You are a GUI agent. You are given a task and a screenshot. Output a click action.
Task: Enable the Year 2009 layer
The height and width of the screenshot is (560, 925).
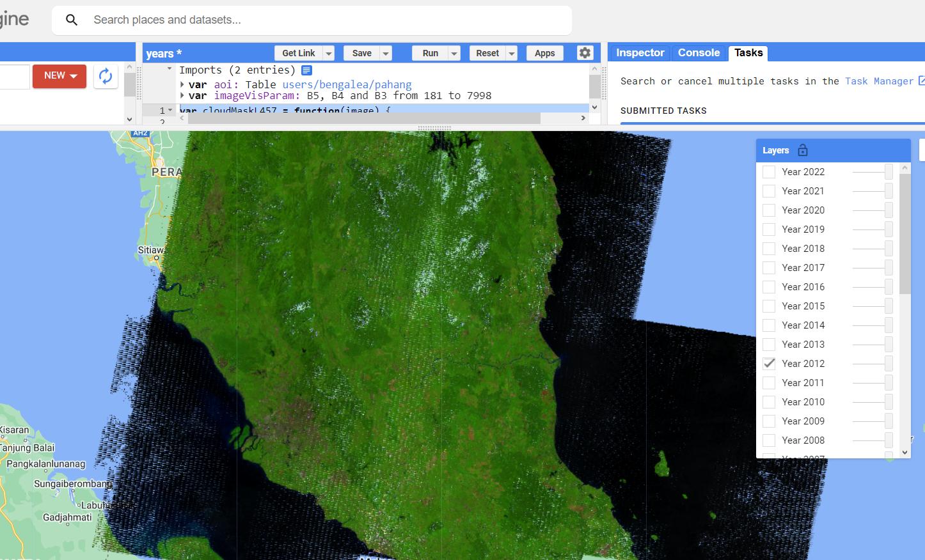pos(769,421)
